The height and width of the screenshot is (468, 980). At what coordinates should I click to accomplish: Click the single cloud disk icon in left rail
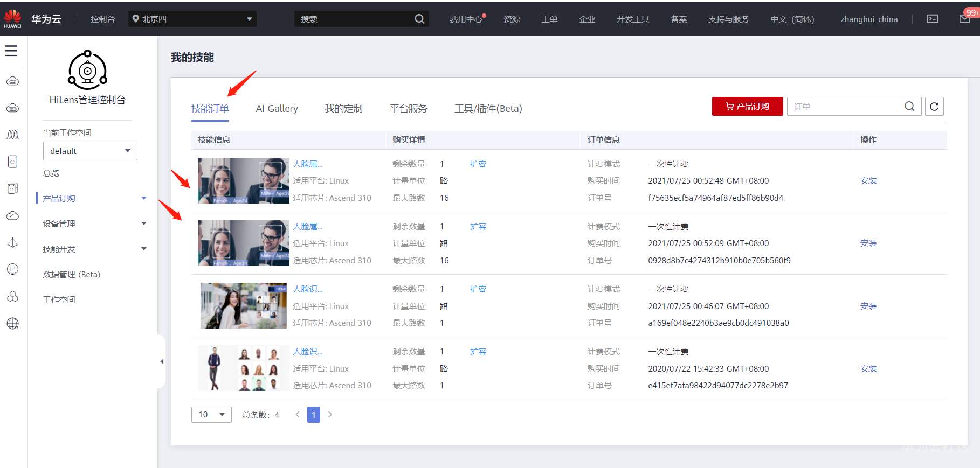[12, 162]
